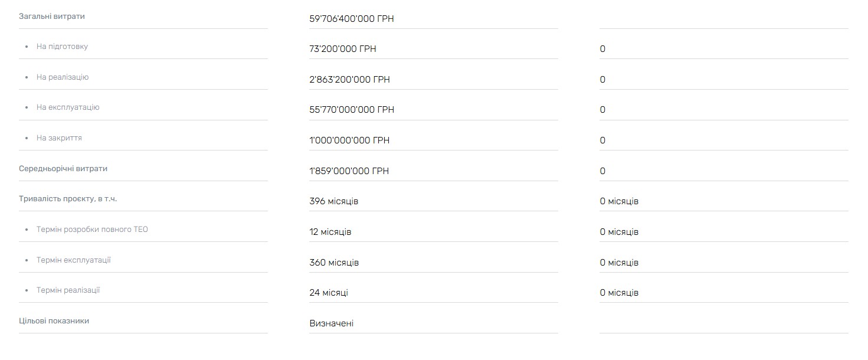Screen dimensions: 868x360
Task: Click the "Тривалість проєкту, в т.ч." label
Action: tap(68, 199)
